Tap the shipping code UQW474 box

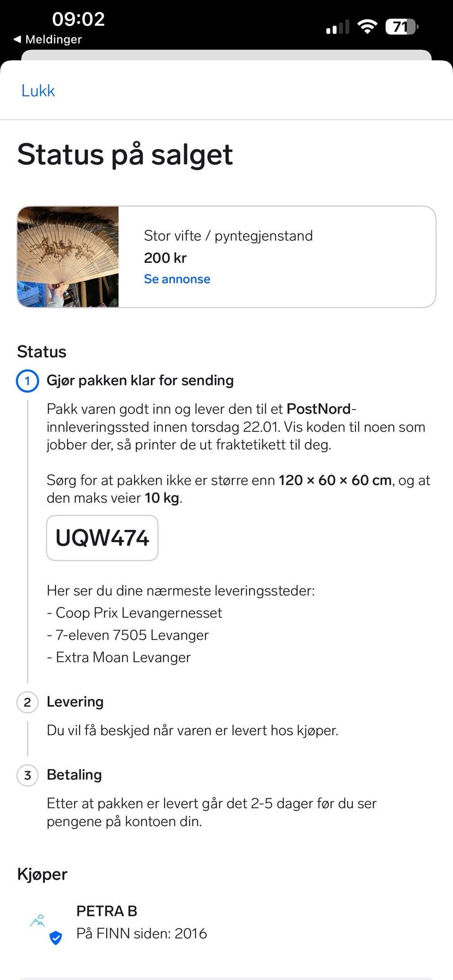[102, 538]
